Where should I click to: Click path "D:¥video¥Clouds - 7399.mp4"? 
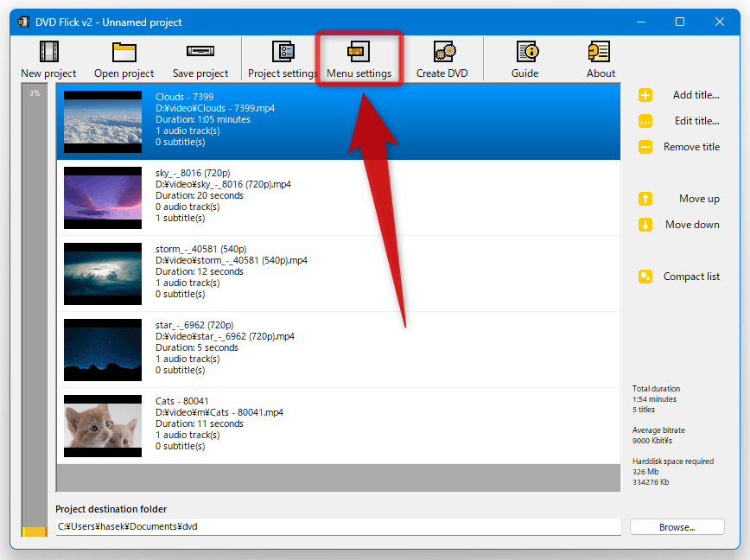point(215,108)
